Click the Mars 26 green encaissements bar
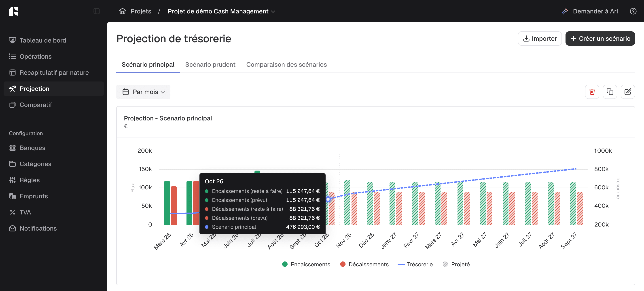 coord(167,203)
